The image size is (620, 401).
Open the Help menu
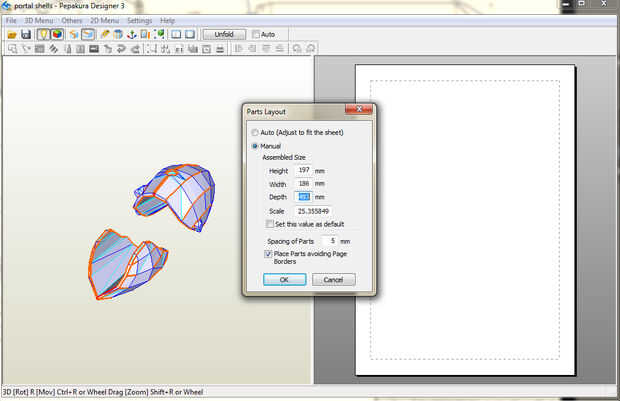tap(167, 21)
